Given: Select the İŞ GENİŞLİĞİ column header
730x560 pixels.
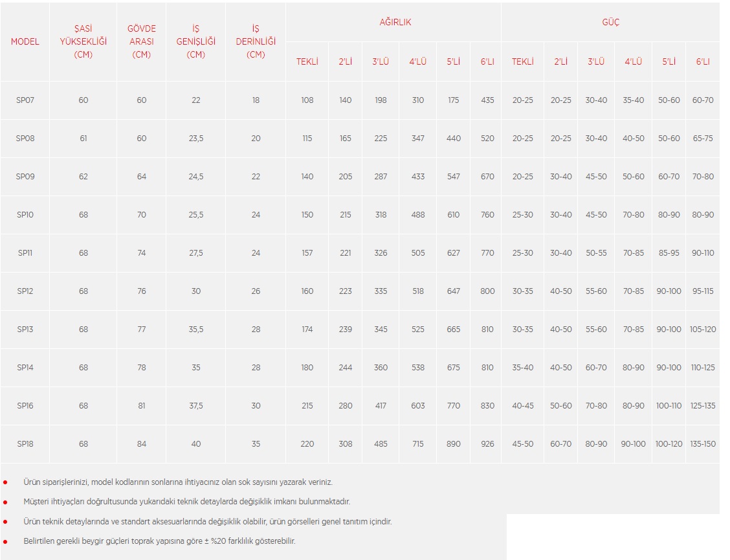Looking at the screenshot, I should tap(196, 41).
